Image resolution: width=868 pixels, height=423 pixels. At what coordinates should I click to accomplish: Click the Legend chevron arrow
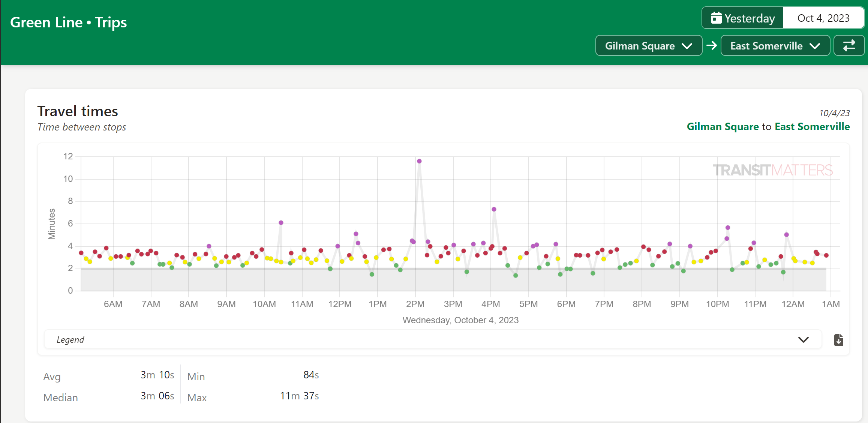[803, 340]
